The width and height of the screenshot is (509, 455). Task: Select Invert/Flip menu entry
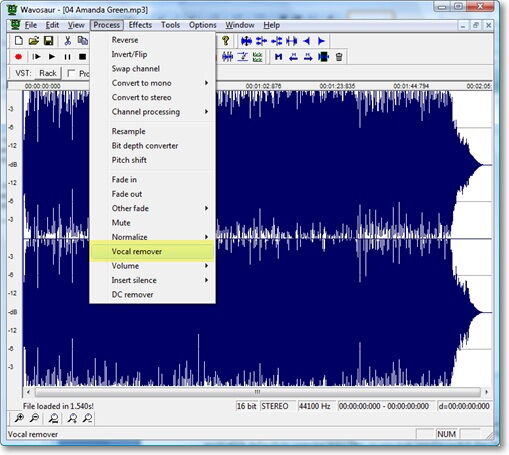click(x=153, y=54)
